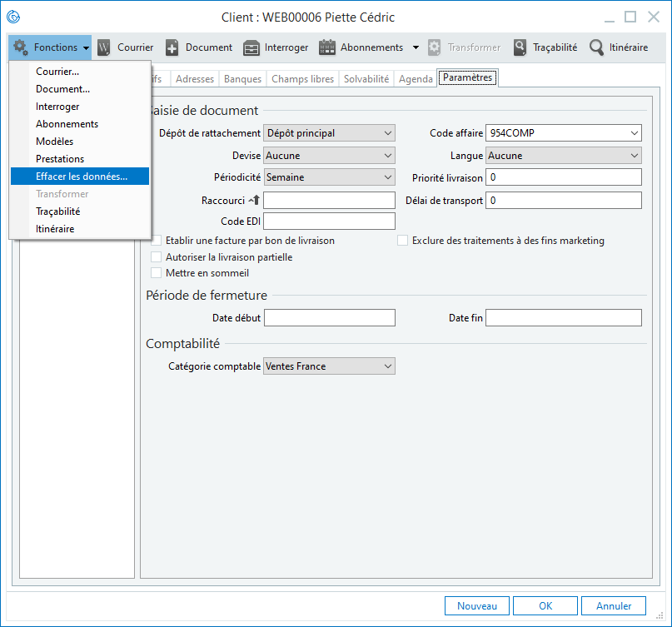The height and width of the screenshot is (627, 672).
Task: Choose Prestations from the Fonctions menu
Action: [x=60, y=159]
